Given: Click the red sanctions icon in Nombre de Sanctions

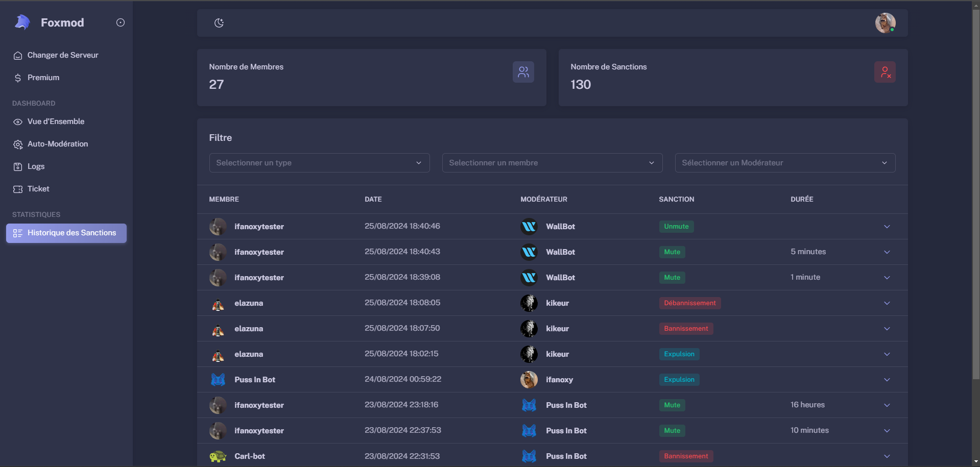Looking at the screenshot, I should (885, 72).
